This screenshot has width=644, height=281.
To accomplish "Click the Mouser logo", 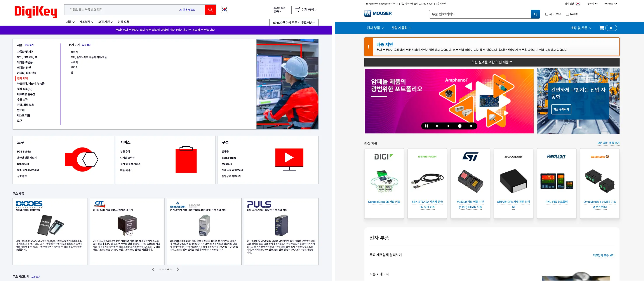I will coord(378,13).
